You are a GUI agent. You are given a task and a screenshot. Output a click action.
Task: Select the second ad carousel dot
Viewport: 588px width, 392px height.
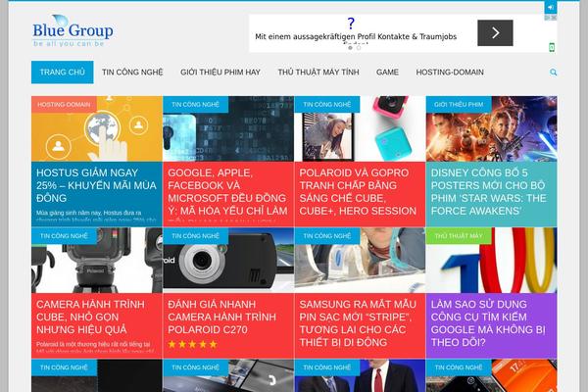[x=359, y=48]
